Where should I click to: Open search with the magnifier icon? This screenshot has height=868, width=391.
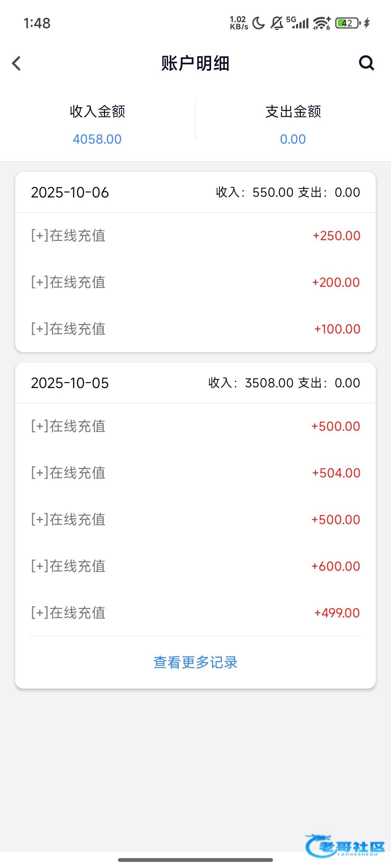(366, 63)
